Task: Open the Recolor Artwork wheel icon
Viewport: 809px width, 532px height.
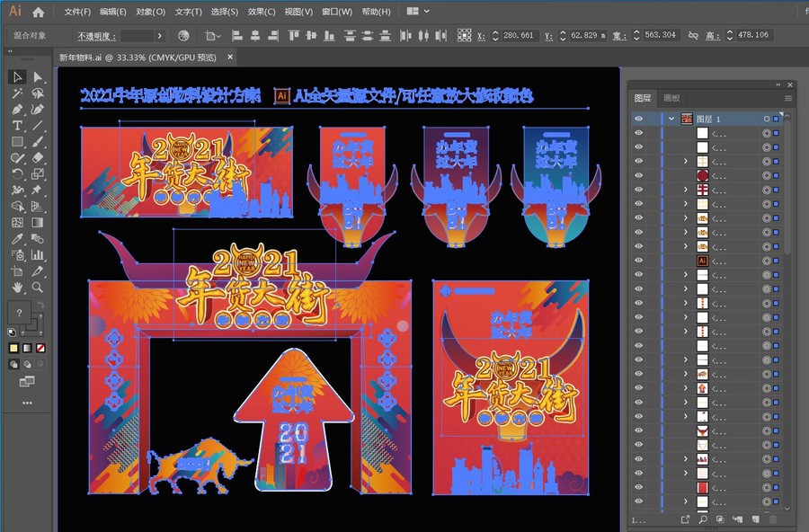Action: click(x=183, y=36)
